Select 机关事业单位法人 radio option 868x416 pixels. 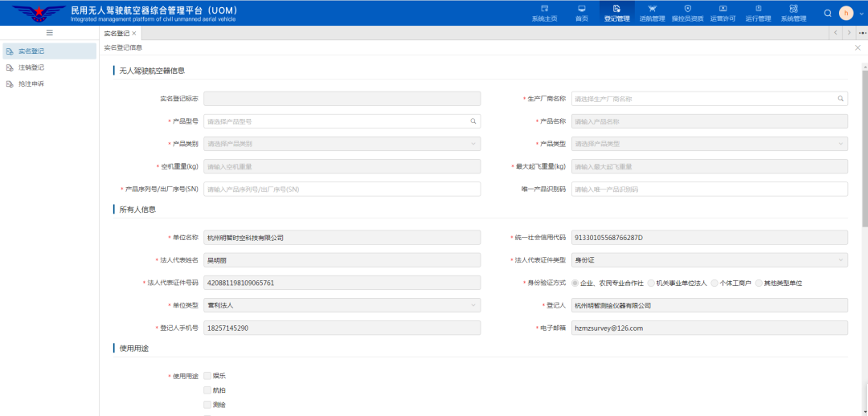click(651, 283)
